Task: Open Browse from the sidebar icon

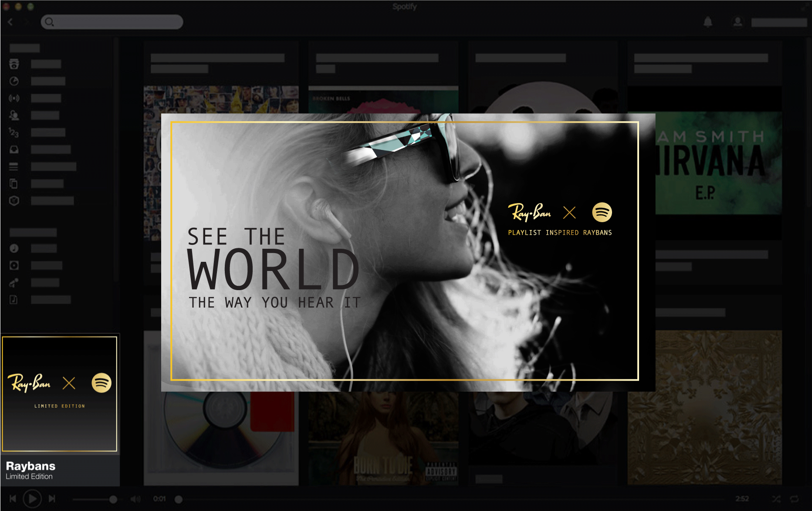Action: [x=14, y=64]
